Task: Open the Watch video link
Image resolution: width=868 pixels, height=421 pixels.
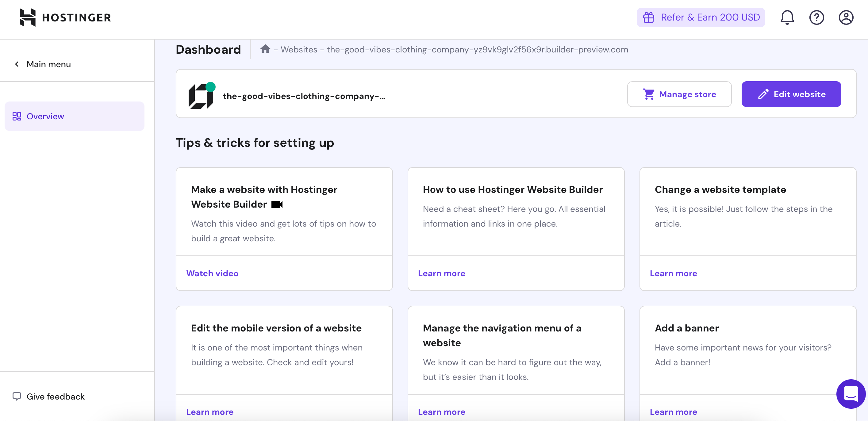Action: 212,273
